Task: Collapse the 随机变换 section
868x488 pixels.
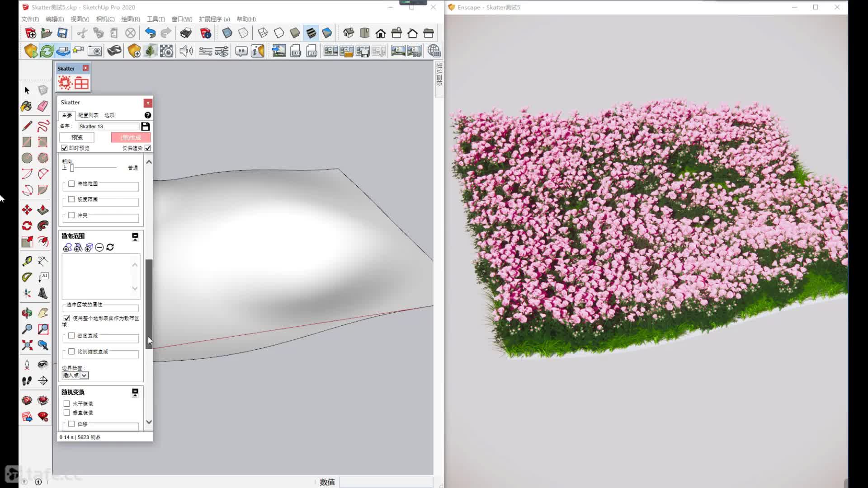Action: pyautogui.click(x=135, y=393)
